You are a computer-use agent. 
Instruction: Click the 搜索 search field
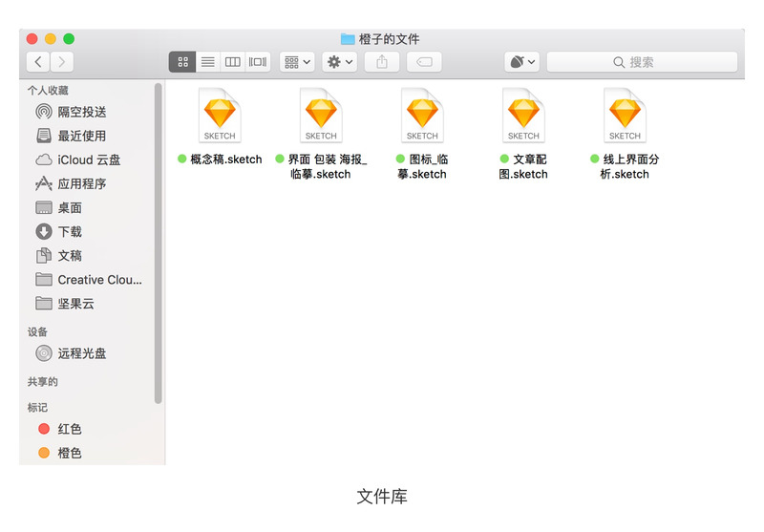tap(642, 62)
